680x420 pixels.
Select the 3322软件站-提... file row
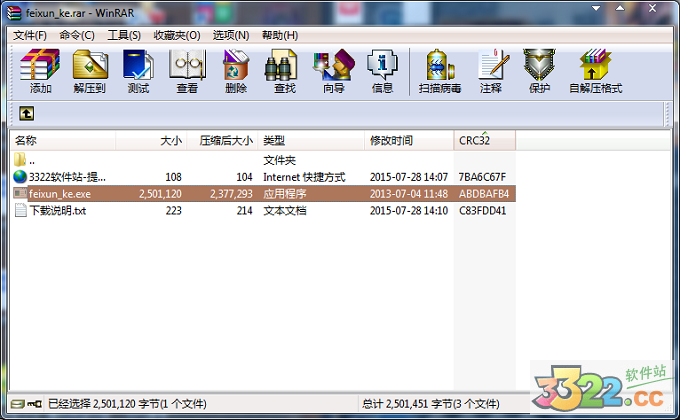(x=264, y=177)
